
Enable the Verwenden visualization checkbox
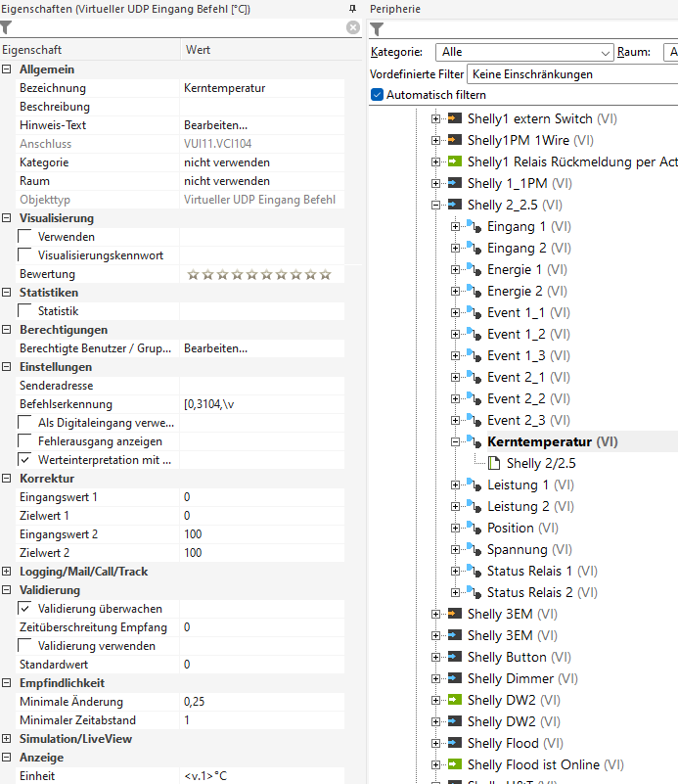point(25,237)
